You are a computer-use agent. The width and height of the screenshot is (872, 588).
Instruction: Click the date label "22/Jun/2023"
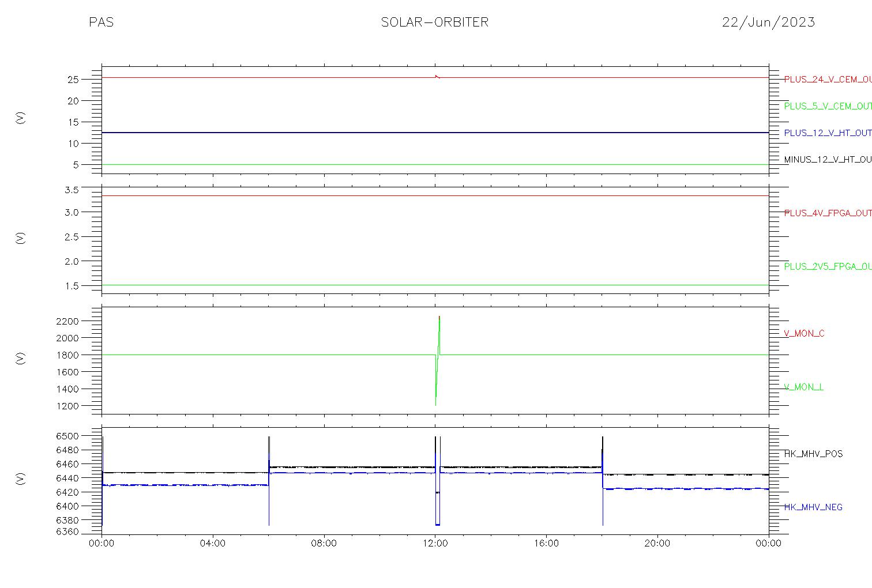tap(768, 22)
